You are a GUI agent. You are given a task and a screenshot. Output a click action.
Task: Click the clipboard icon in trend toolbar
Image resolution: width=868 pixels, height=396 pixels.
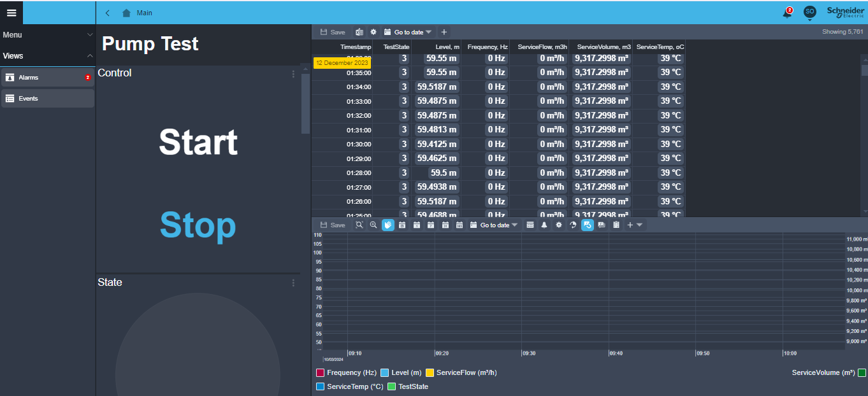pyautogui.click(x=616, y=225)
